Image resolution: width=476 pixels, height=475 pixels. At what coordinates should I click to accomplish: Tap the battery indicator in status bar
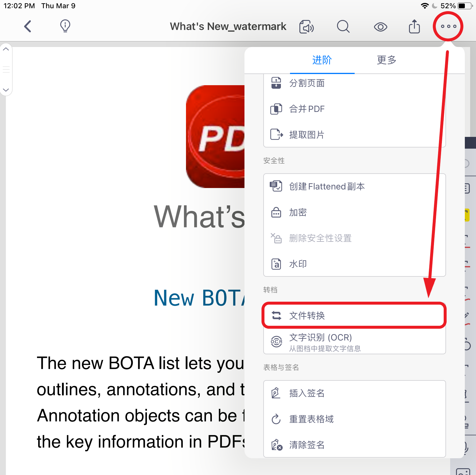465,6
